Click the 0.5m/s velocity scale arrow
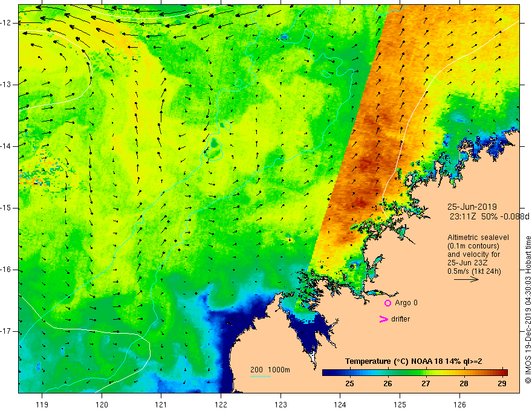 coord(466,279)
